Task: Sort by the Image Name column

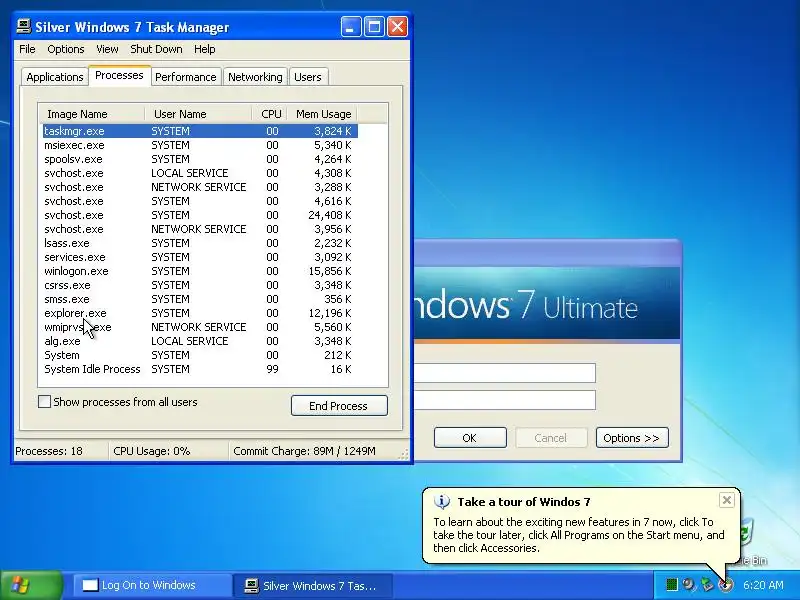Action: (92, 114)
